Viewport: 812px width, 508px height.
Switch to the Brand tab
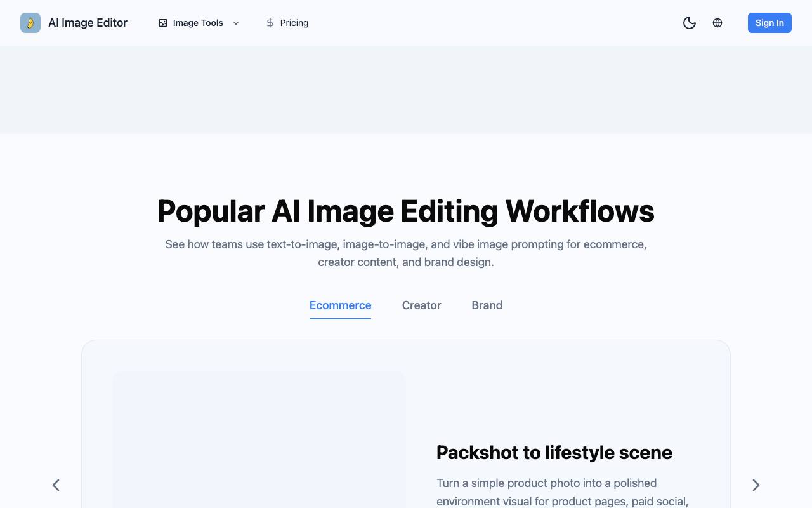point(487,305)
